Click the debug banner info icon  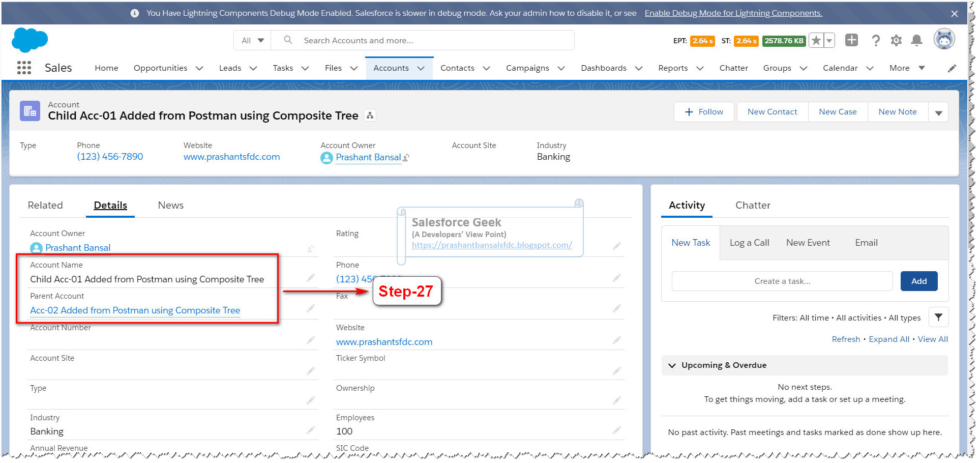135,13
